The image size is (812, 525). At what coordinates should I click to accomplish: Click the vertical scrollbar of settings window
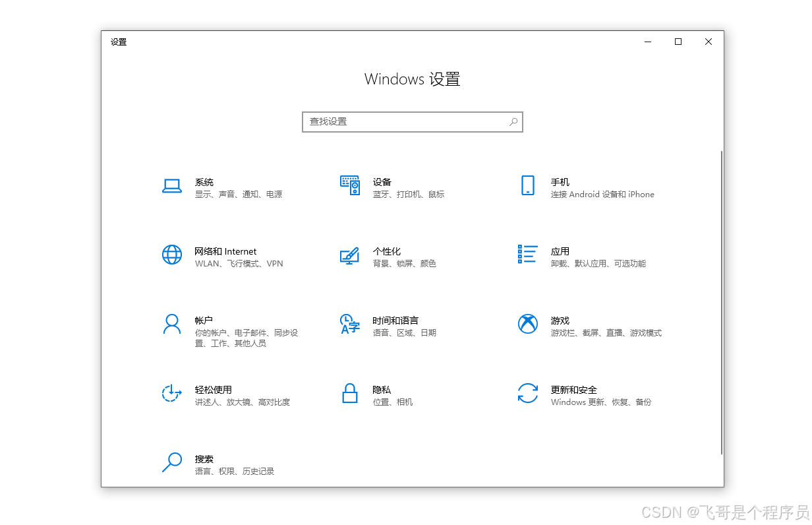coord(722,302)
